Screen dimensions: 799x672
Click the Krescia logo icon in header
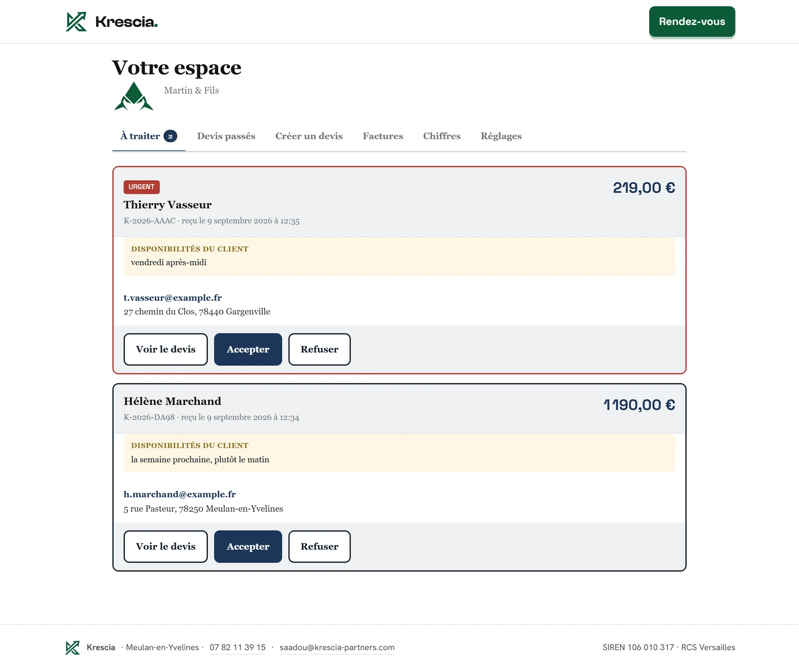pyautogui.click(x=76, y=21)
